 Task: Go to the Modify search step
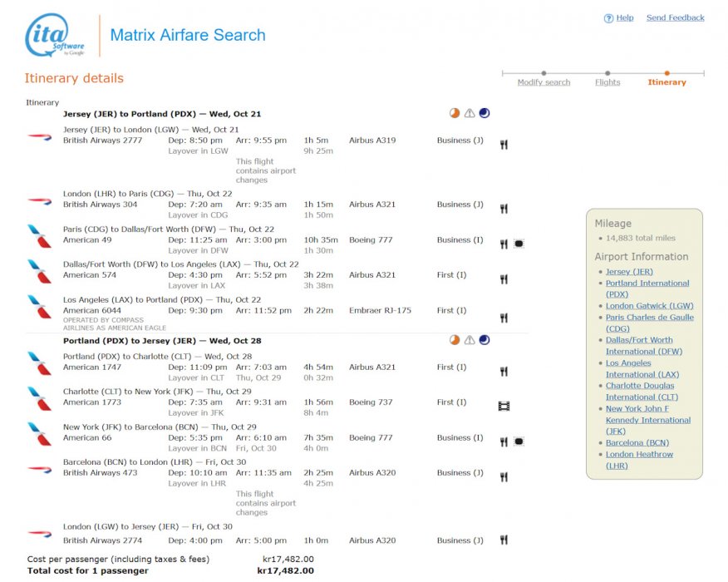544,82
